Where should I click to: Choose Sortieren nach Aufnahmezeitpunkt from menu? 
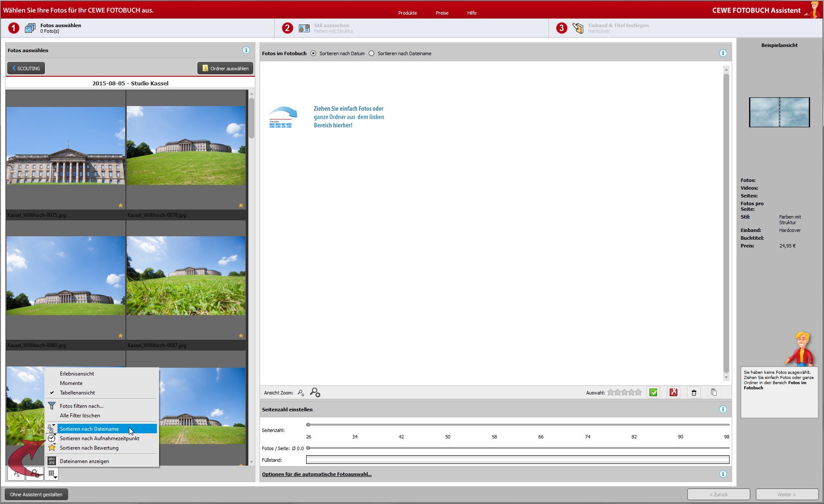click(99, 438)
